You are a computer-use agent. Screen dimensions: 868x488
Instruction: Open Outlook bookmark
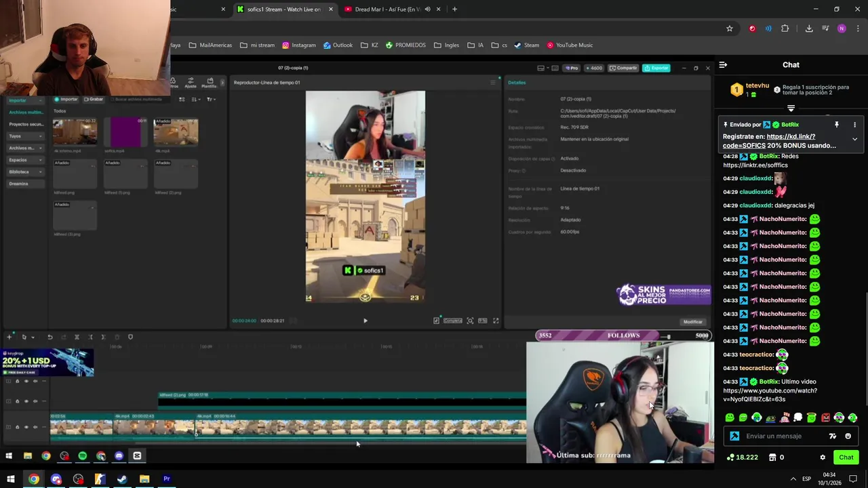click(x=338, y=45)
